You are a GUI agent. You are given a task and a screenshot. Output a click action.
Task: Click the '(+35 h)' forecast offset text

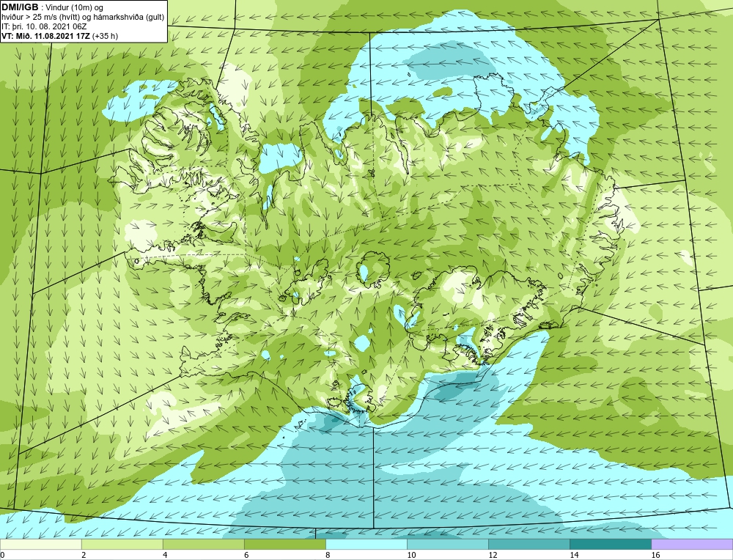pyautogui.click(x=105, y=36)
